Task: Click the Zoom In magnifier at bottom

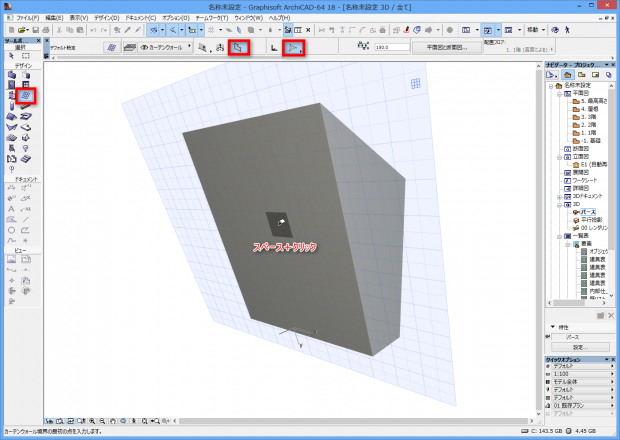Action: [92, 421]
